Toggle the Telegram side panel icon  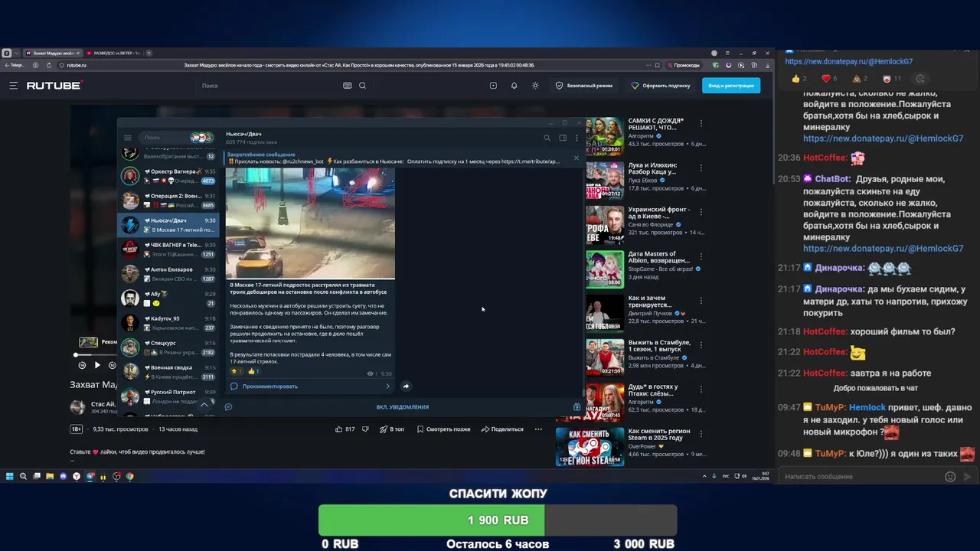pos(563,138)
